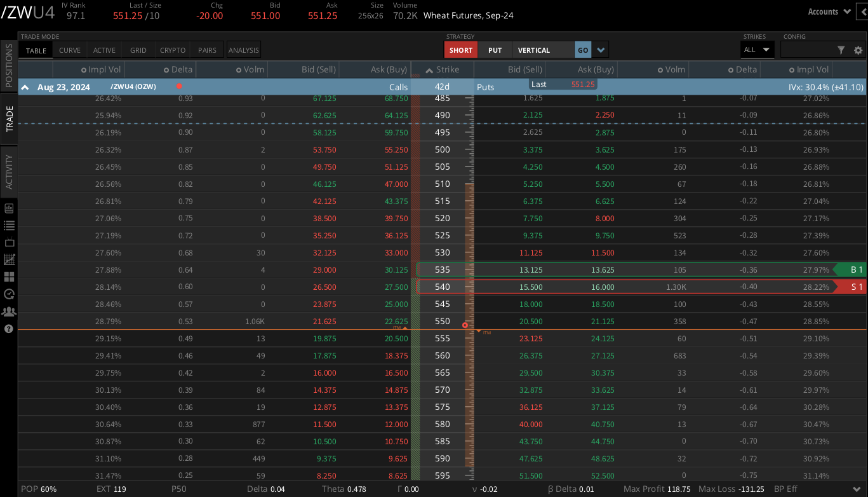Click put bid 20.500 at strike 550
This screenshot has height=497, width=868.
[531, 321]
